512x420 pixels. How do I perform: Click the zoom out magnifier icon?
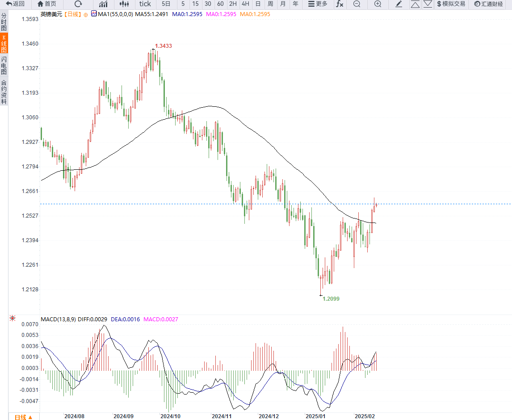(357, 4)
